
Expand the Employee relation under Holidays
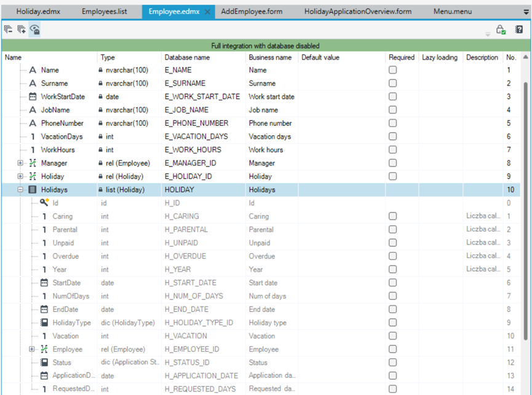click(x=31, y=349)
